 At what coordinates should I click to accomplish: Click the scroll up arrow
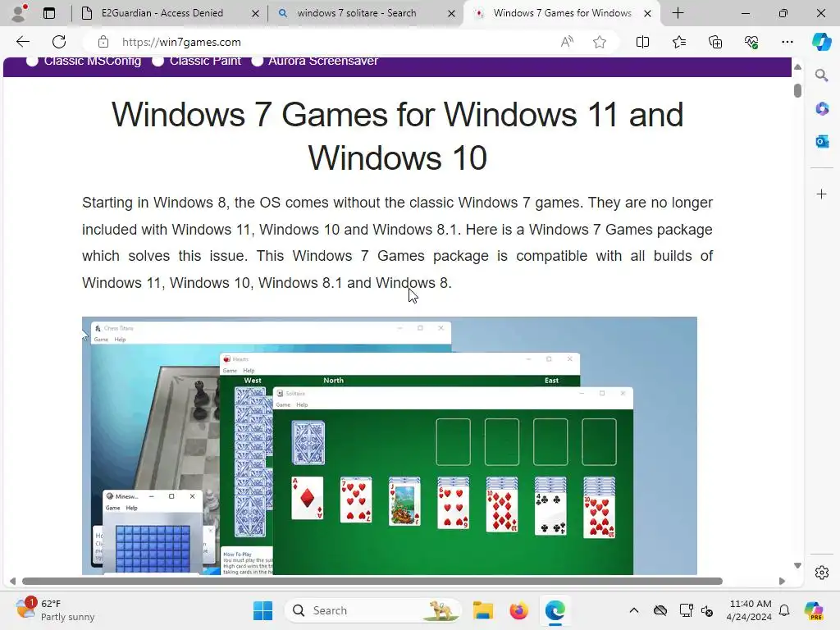pos(797,67)
